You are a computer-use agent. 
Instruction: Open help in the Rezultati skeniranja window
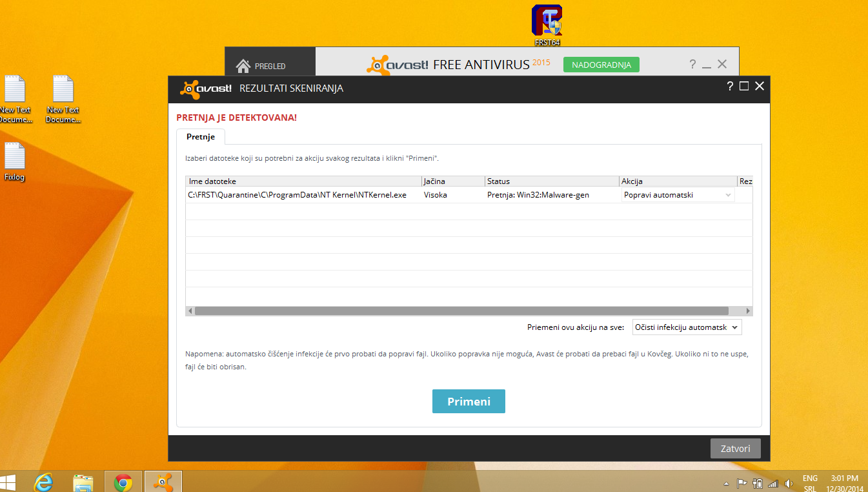point(731,87)
